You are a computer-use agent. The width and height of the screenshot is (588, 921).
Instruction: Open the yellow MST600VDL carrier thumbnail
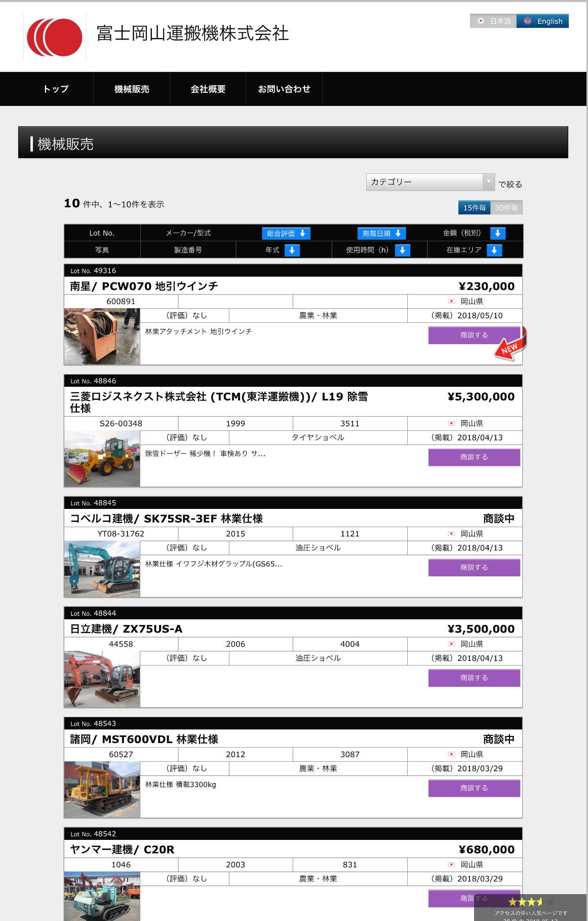coord(102,789)
